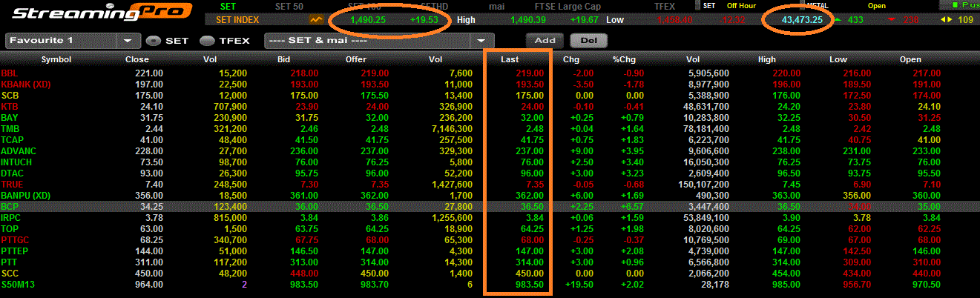Viewport: 980px width, 298px height.
Task: Select the TRUE symbol
Action: 13,184
